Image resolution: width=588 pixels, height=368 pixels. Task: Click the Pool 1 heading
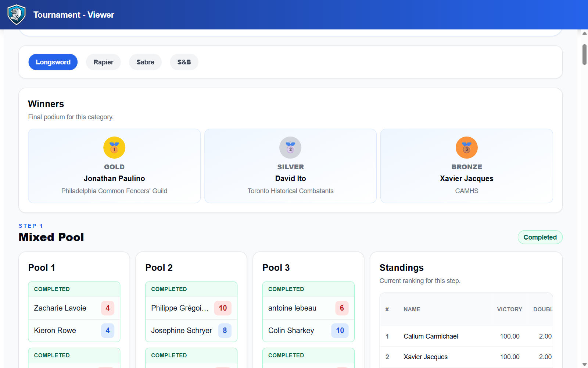tap(42, 268)
